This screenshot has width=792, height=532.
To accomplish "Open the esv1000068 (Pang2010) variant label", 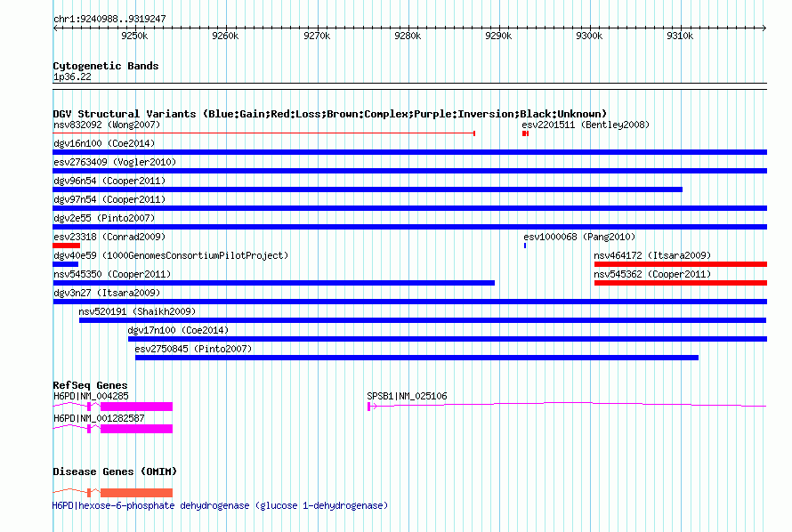I will pos(579,237).
